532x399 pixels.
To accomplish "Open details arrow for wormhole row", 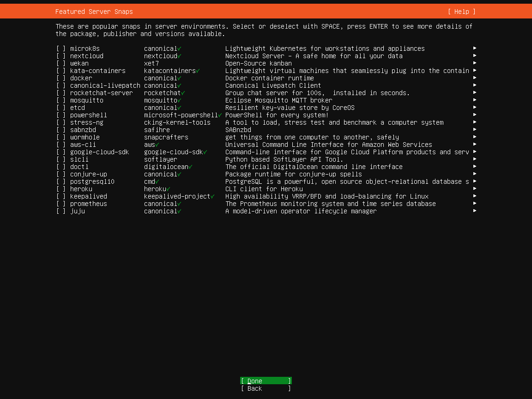I will [x=475, y=137].
